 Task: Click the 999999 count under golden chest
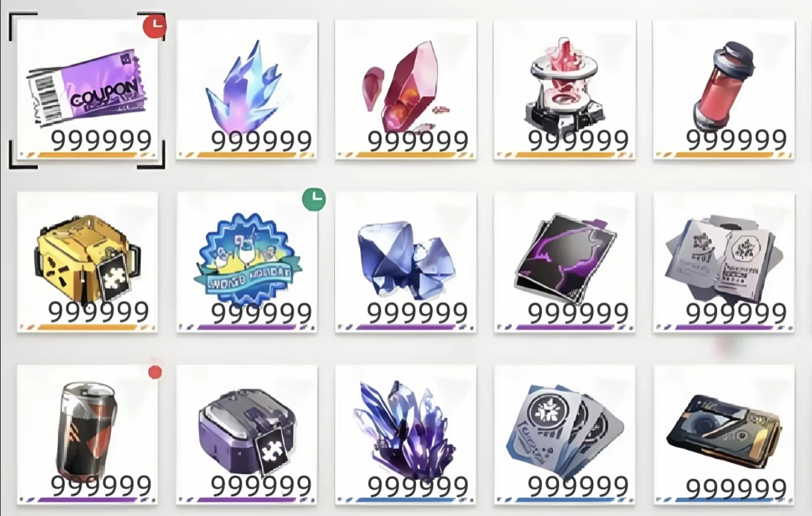(x=98, y=311)
